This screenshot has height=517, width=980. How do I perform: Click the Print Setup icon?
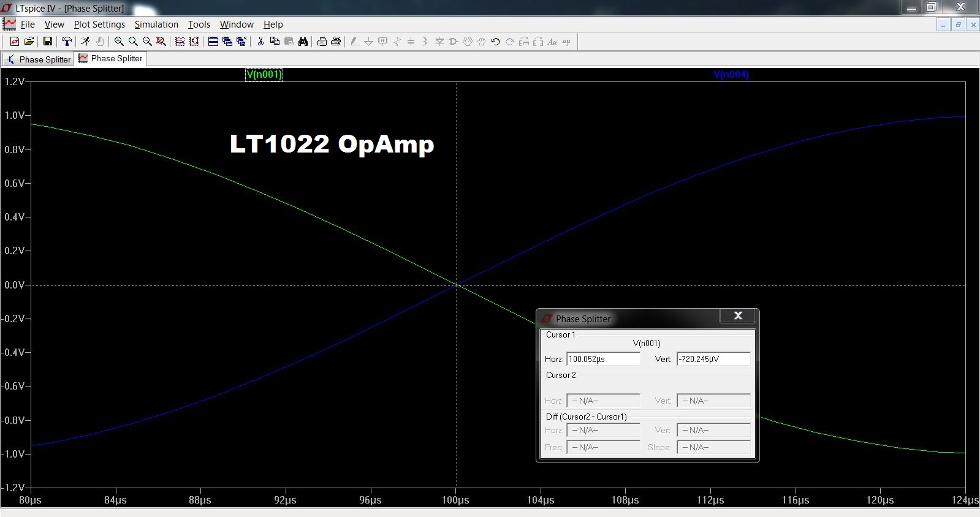click(322, 42)
